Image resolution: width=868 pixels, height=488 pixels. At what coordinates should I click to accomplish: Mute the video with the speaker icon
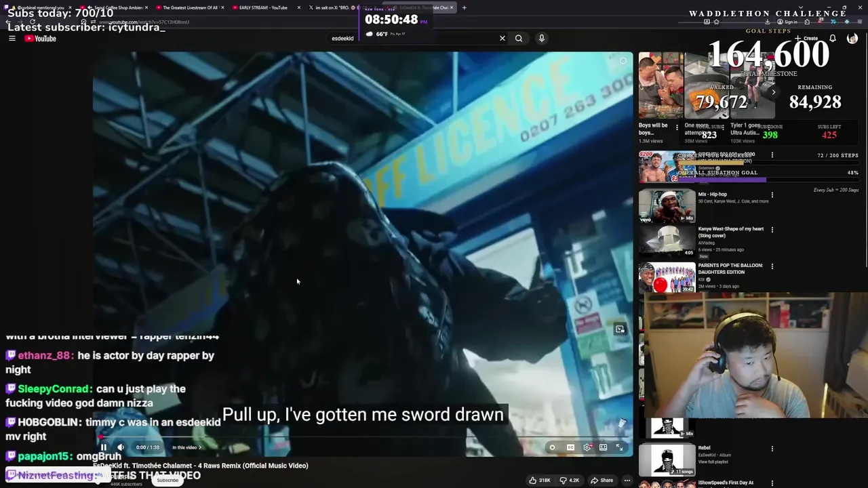(x=120, y=447)
